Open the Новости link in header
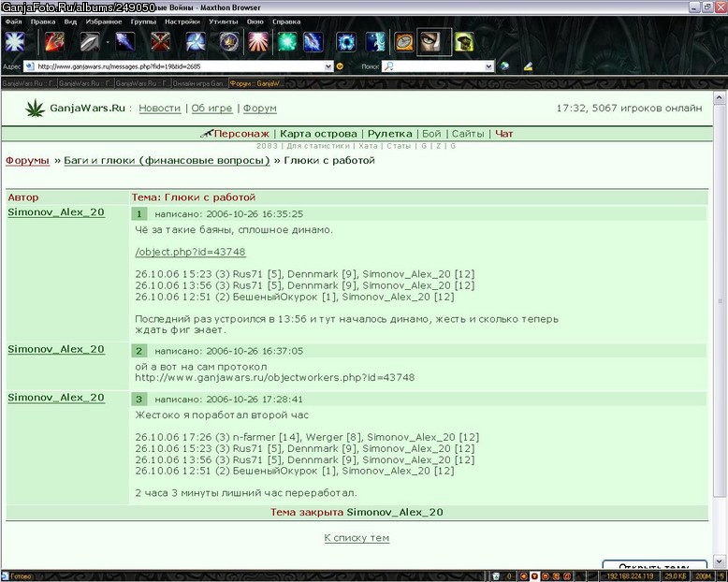The width and height of the screenshot is (728, 582). (x=160, y=109)
